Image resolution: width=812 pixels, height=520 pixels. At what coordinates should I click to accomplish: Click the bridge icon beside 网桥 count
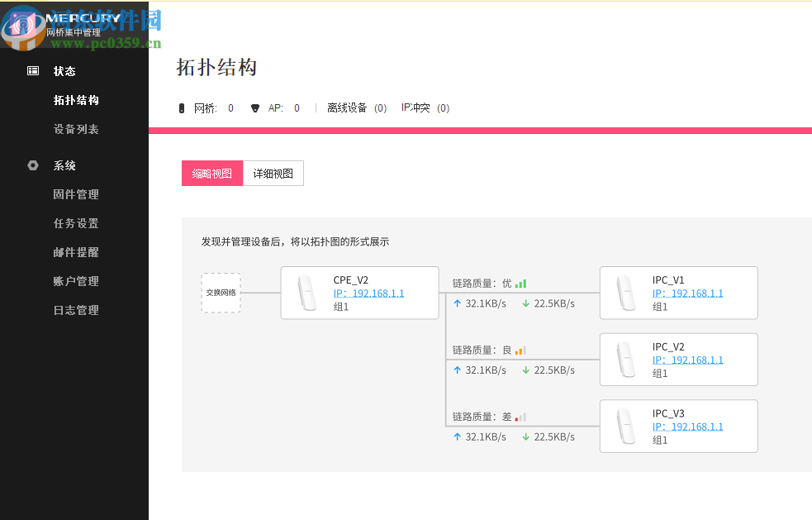(x=183, y=107)
